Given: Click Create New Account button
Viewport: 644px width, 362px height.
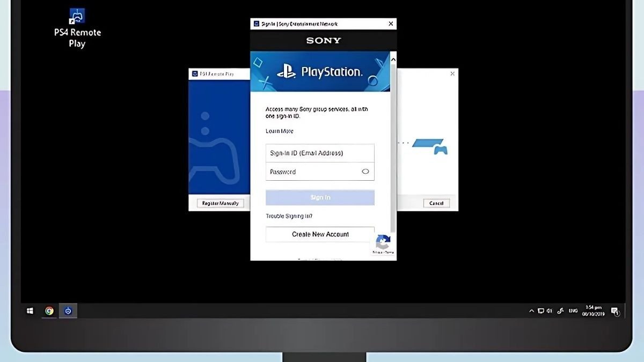Looking at the screenshot, I should pos(320,234).
